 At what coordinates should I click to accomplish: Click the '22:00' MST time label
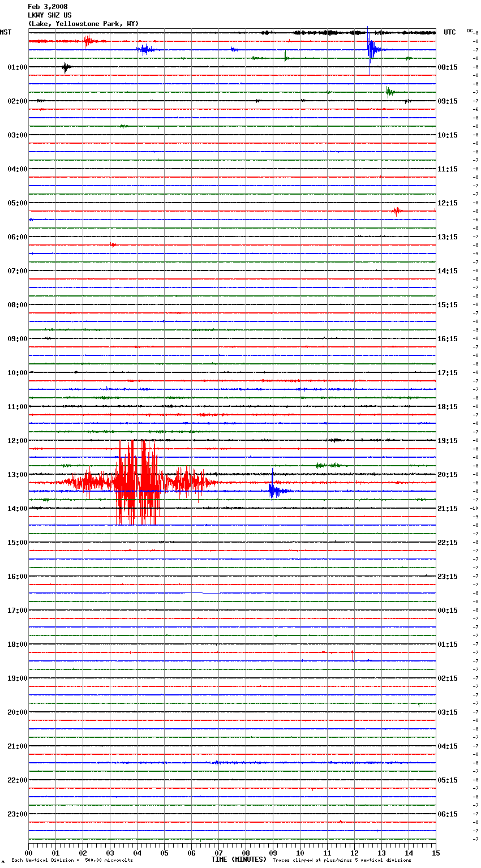(18, 780)
